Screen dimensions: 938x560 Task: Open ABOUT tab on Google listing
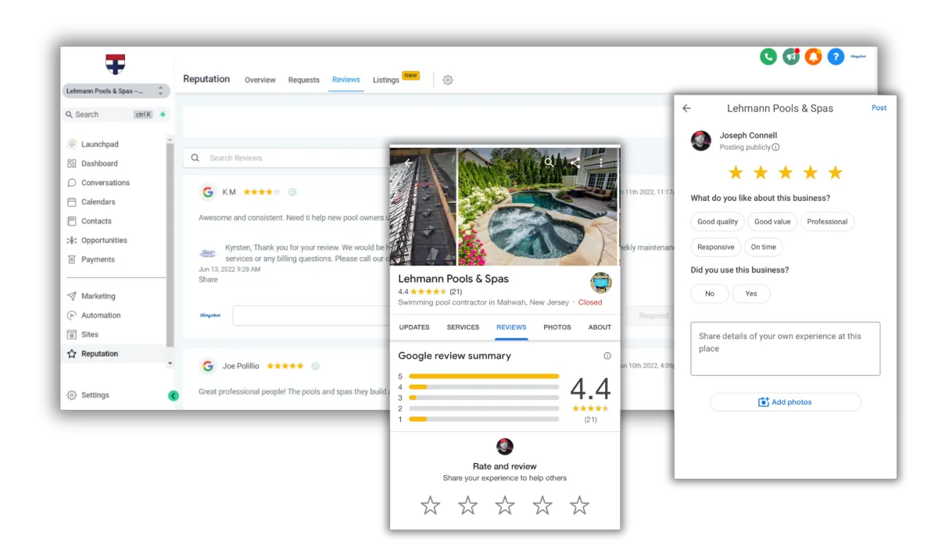[x=600, y=327]
